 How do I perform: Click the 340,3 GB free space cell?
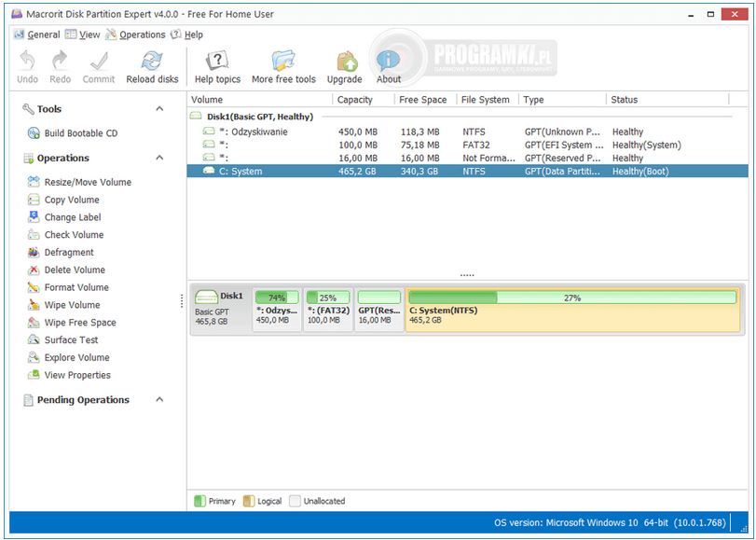pyautogui.click(x=419, y=171)
